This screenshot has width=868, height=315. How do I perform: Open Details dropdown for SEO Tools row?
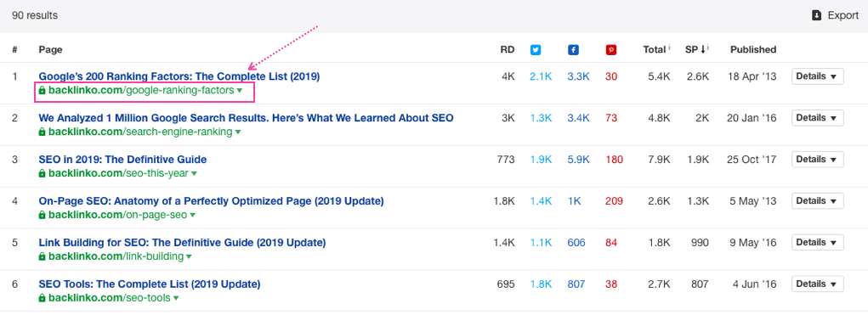tap(817, 284)
